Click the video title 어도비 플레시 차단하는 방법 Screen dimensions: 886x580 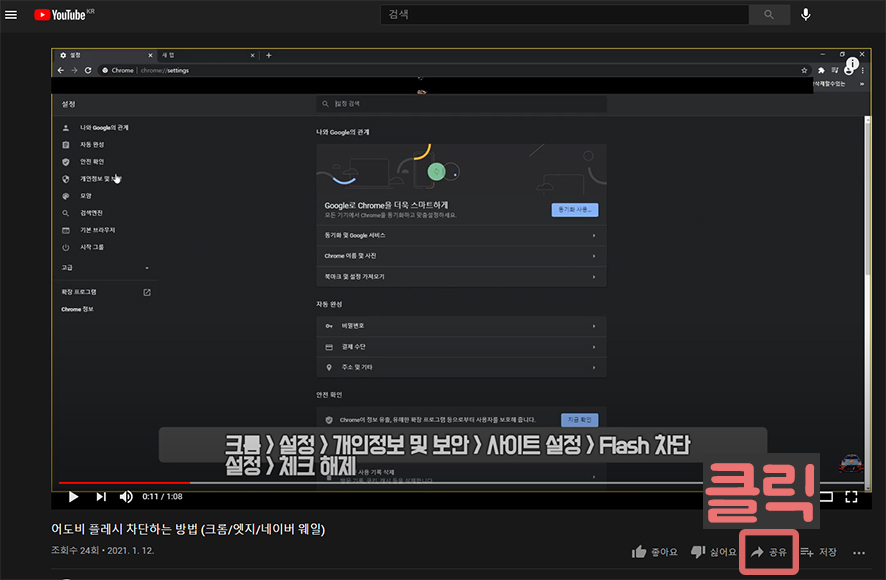[x=188, y=529]
